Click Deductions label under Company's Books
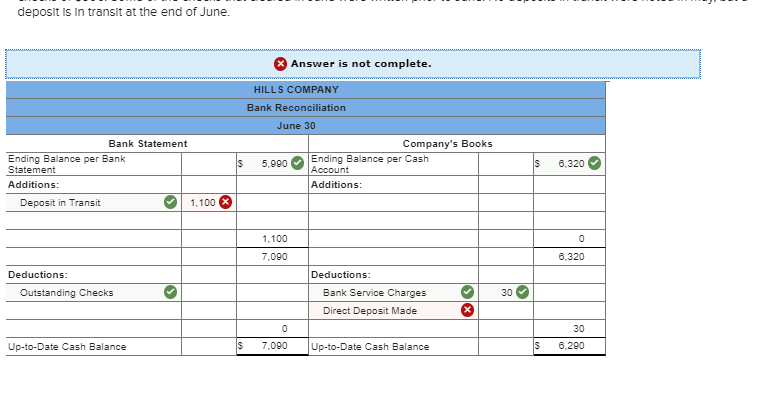This screenshot has width=763, height=399. click(x=341, y=274)
